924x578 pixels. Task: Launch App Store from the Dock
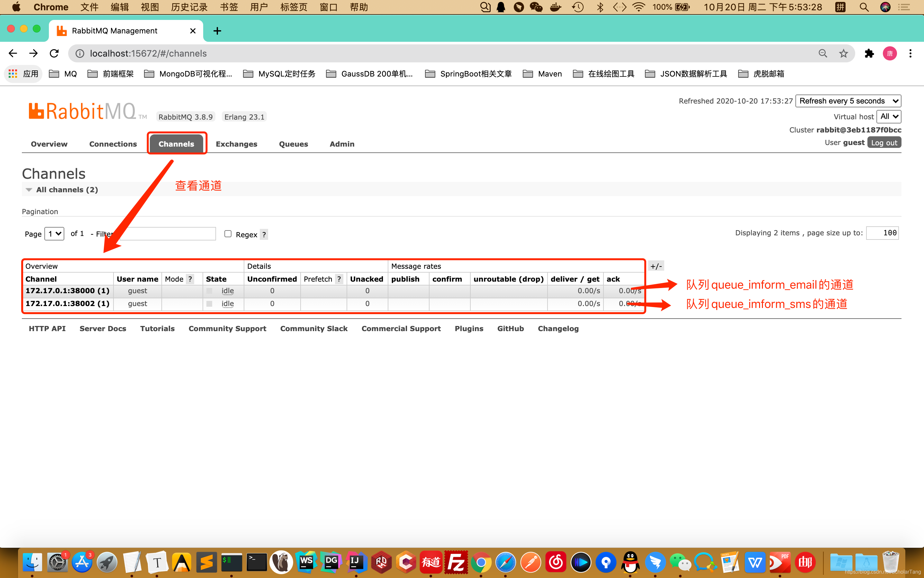[x=82, y=562]
